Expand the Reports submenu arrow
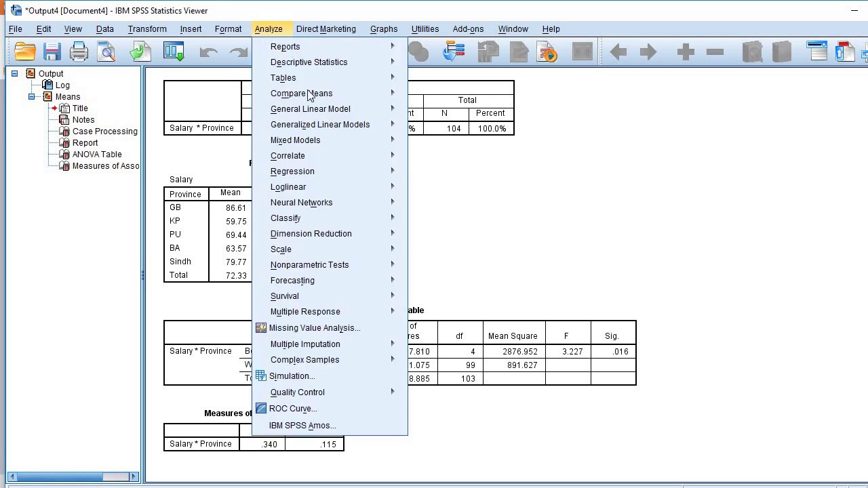Viewport: 868px width, 488px height. click(393, 46)
